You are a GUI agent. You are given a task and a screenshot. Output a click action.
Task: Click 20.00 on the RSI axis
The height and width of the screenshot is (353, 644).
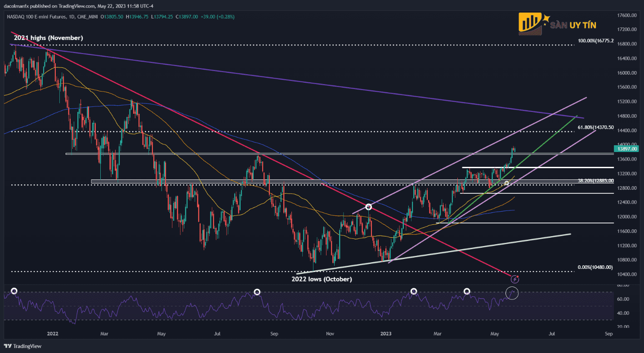point(623,327)
